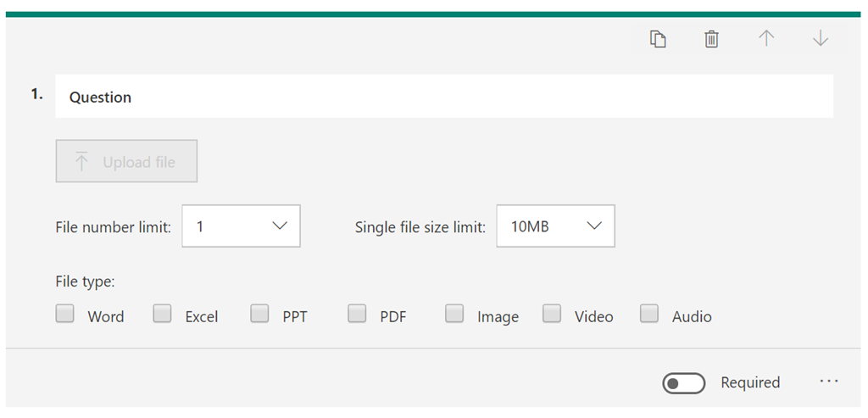The width and height of the screenshot is (868, 418).
Task: Tick the Audio file type checkbox
Action: pyautogui.click(x=649, y=315)
